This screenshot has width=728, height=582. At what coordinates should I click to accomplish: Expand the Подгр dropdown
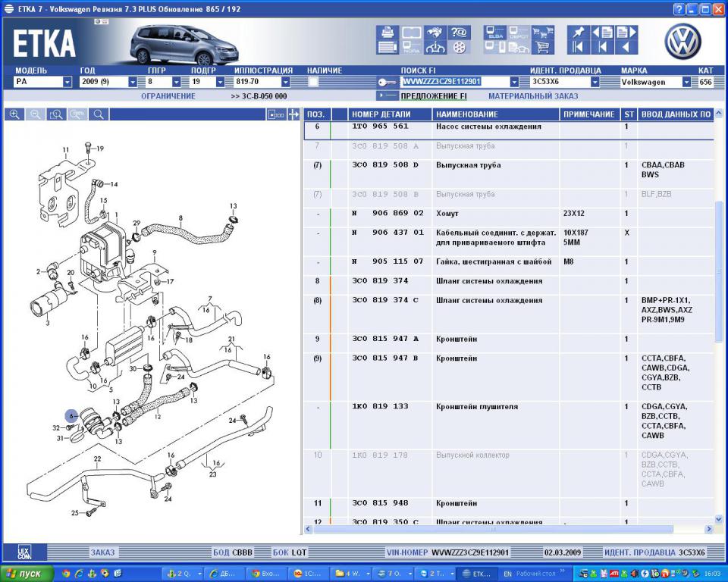[x=221, y=82]
